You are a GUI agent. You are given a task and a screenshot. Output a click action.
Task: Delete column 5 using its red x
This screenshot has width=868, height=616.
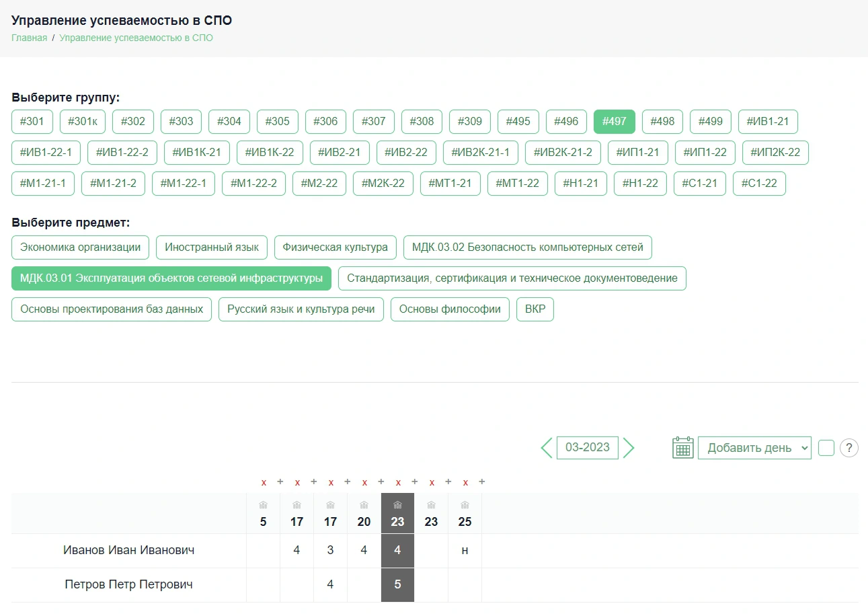point(264,482)
